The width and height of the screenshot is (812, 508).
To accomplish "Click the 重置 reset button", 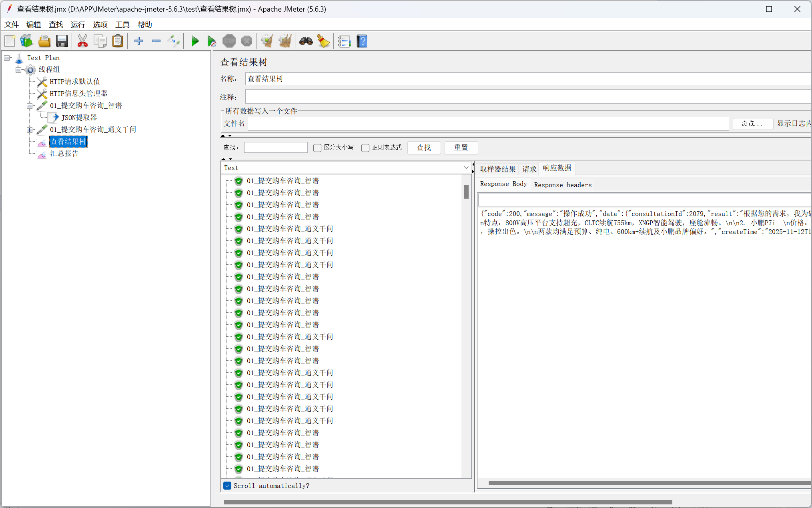I will [461, 148].
